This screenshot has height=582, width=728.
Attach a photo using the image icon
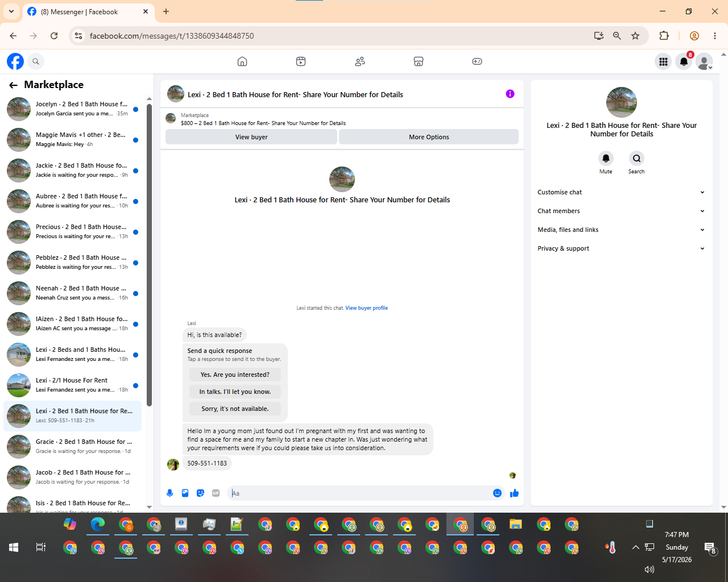[x=185, y=493]
